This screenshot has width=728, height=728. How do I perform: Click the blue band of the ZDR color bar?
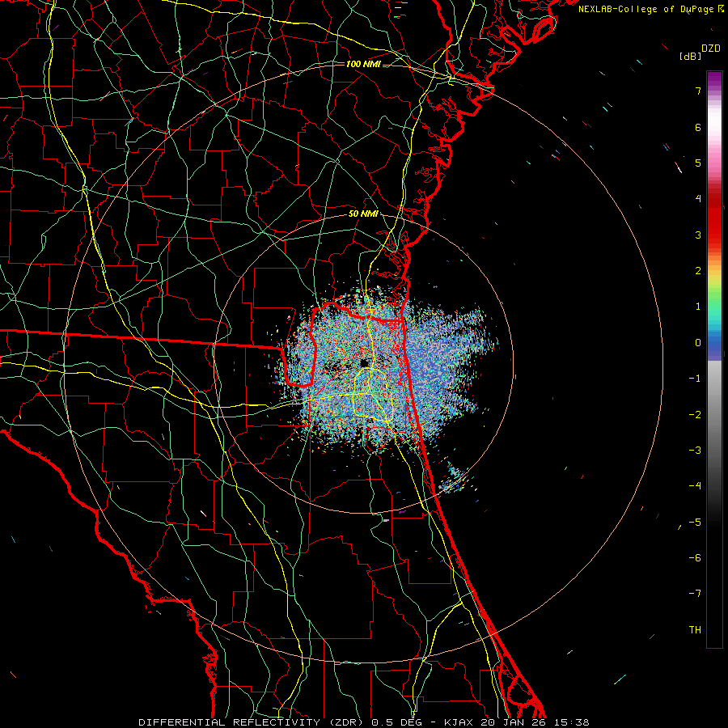pyautogui.click(x=714, y=341)
